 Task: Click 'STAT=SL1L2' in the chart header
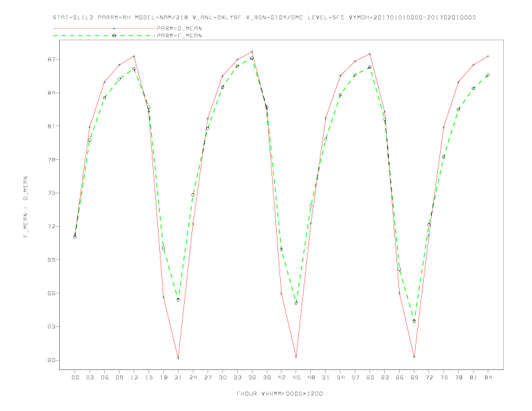point(73,17)
